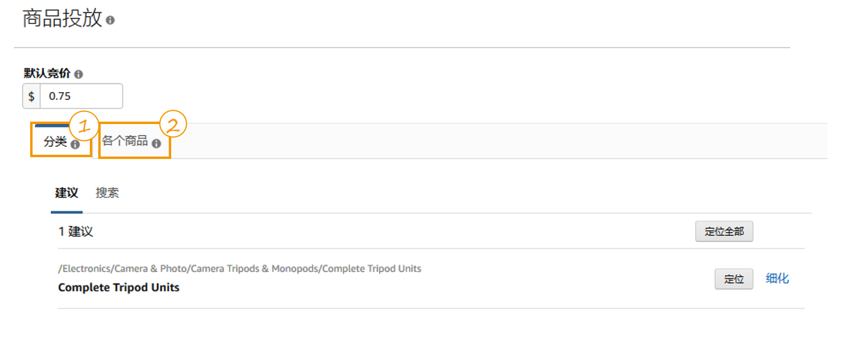This screenshot has width=868, height=342.
Task: Click the /Electronics/Camera & Photo category path
Action: tap(239, 269)
